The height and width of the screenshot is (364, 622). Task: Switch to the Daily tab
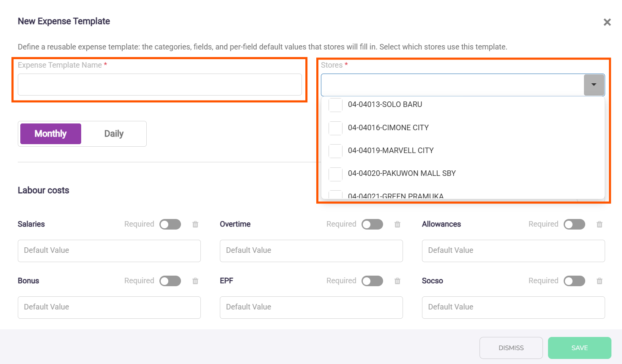point(114,134)
